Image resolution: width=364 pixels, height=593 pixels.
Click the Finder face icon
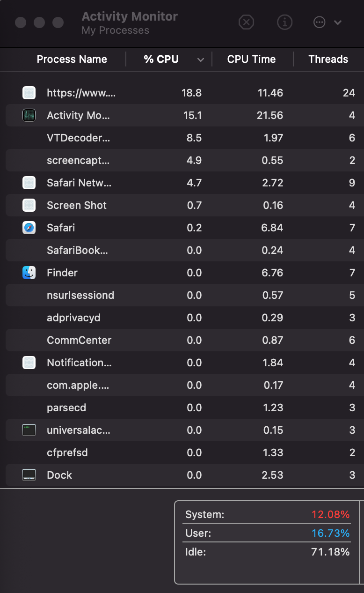click(x=29, y=273)
